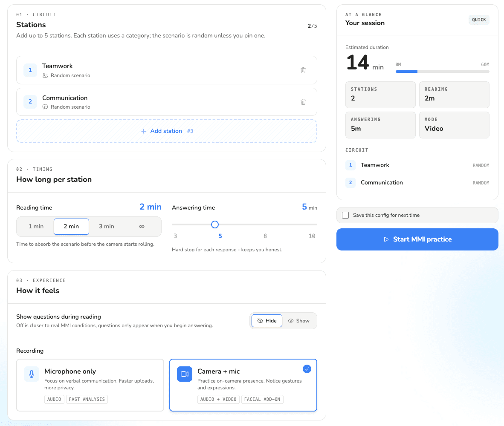This screenshot has height=426, width=504.
Task: Show questions during reading
Action: click(299, 321)
